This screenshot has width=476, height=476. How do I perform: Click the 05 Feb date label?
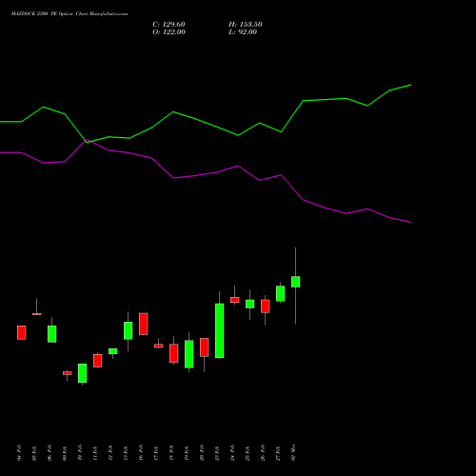[34, 453]
